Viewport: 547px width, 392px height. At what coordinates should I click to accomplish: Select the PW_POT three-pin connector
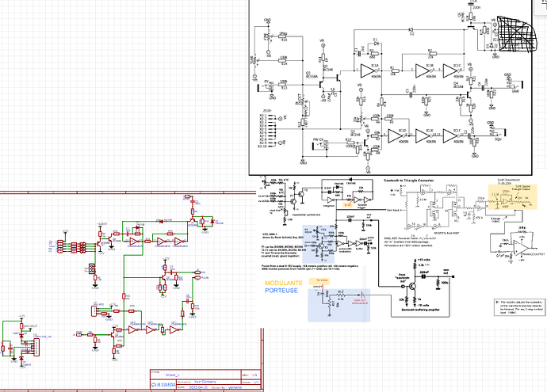pyautogui.click(x=94, y=310)
